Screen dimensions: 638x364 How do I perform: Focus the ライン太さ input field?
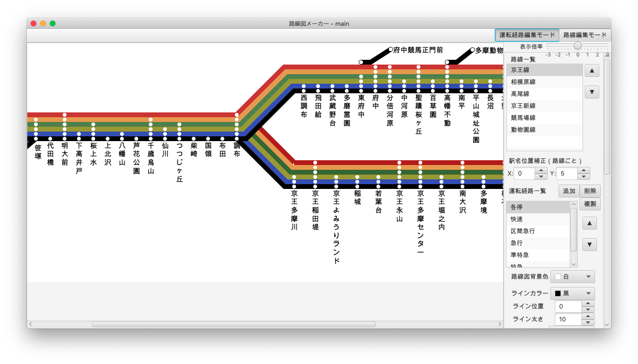tap(568, 319)
